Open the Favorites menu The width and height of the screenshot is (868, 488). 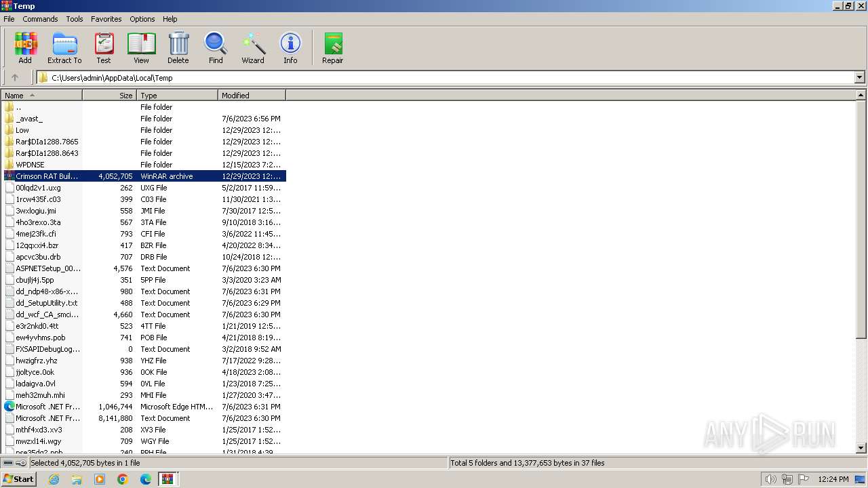pos(106,19)
